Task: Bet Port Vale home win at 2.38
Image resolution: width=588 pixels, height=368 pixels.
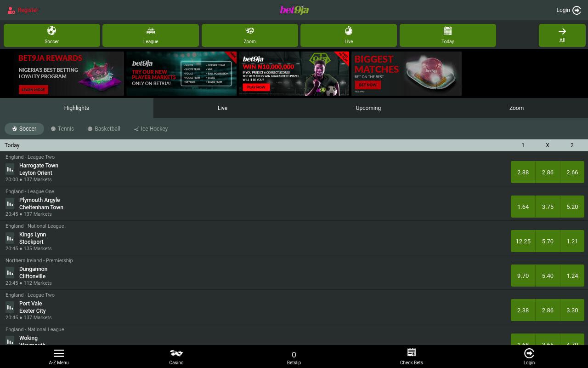Action: point(523,310)
